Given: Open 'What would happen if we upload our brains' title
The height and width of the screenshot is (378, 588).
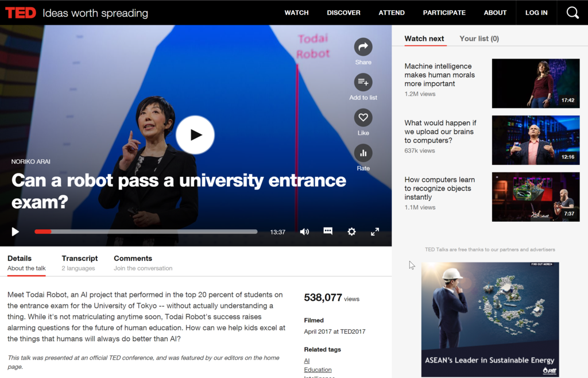Looking at the screenshot, I should click(x=440, y=132).
